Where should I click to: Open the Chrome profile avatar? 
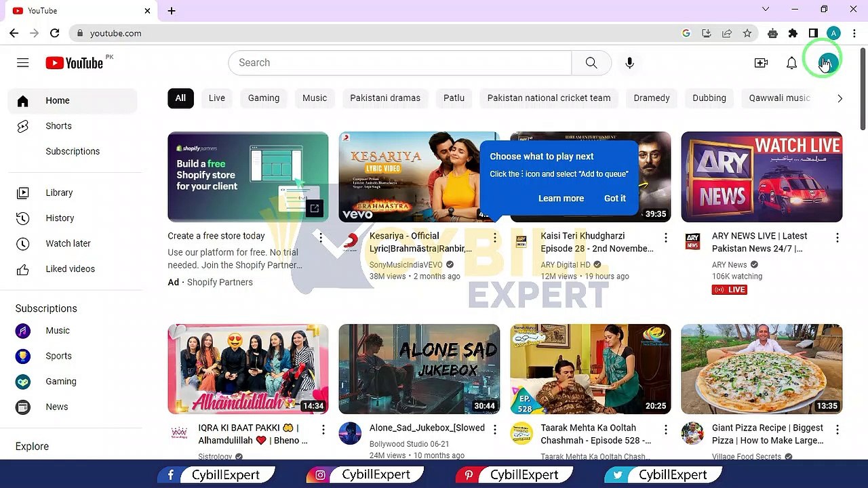(x=833, y=33)
